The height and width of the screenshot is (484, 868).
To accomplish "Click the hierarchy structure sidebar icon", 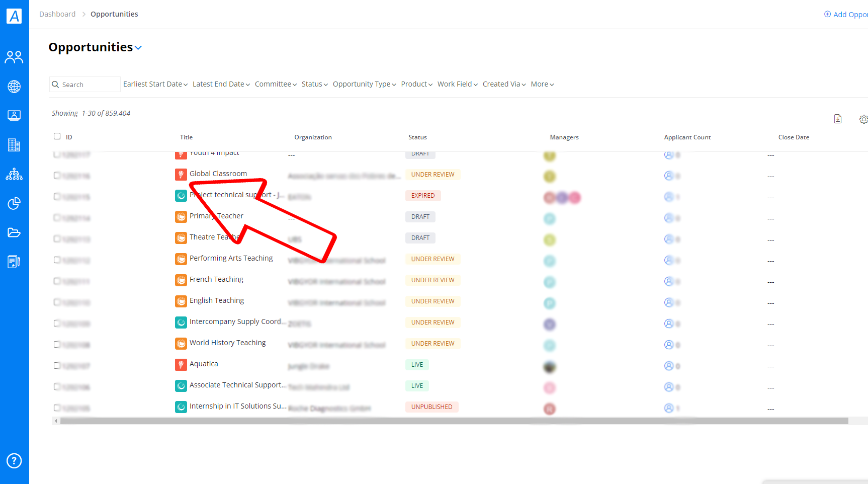I will (x=14, y=174).
